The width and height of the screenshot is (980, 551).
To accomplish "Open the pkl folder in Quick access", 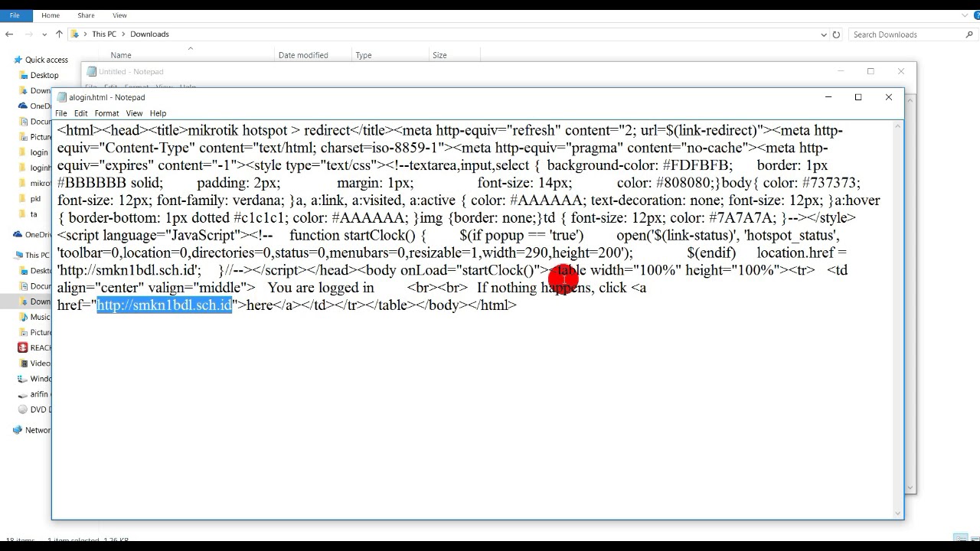I will (35, 199).
